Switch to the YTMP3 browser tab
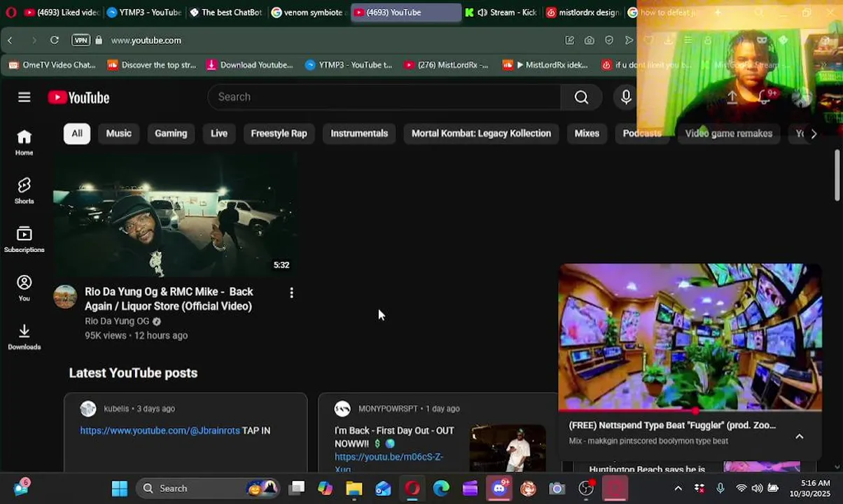The height and width of the screenshot is (504, 843). 144,12
